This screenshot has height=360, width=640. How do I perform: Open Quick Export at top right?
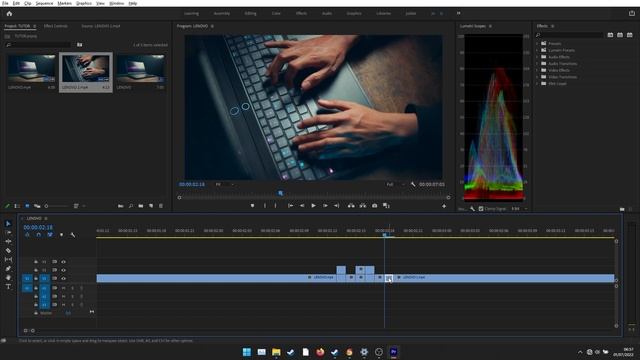tap(631, 13)
